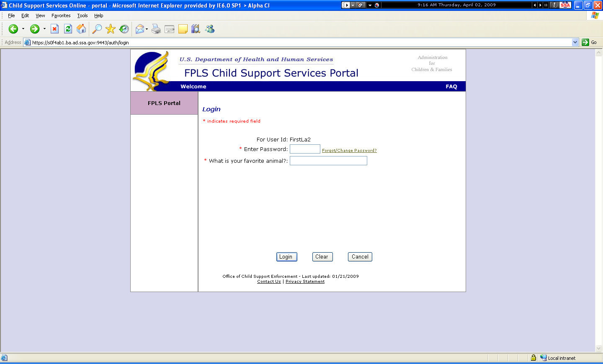Click the Local intranet zone indicator
Image resolution: width=603 pixels, height=364 pixels.
(x=558, y=358)
